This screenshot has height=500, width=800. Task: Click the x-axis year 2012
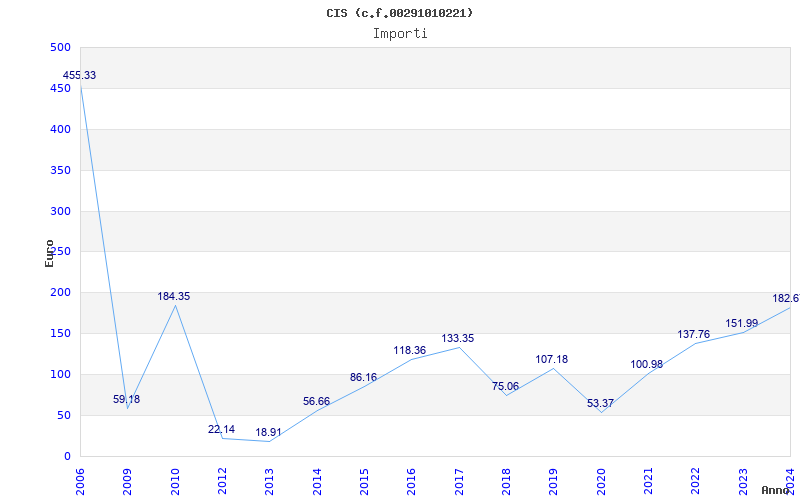point(222,482)
